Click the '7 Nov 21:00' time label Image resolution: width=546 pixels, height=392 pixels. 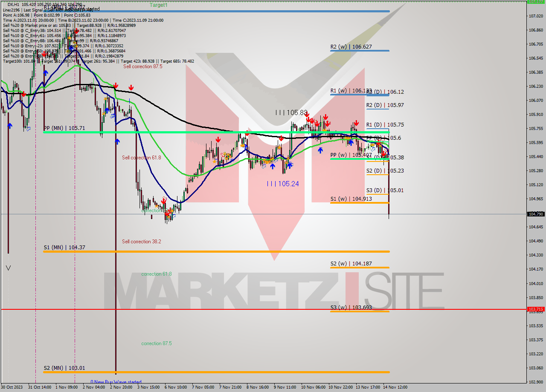tap(230, 387)
